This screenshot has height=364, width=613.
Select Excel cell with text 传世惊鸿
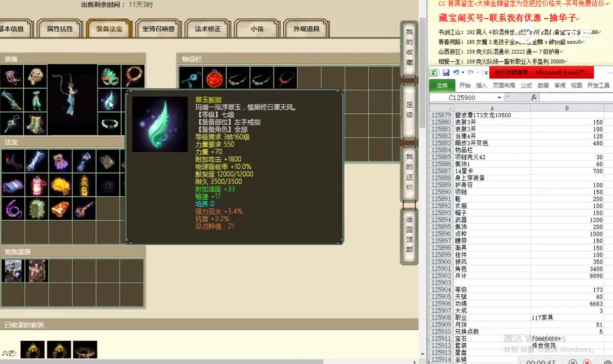(x=567, y=346)
